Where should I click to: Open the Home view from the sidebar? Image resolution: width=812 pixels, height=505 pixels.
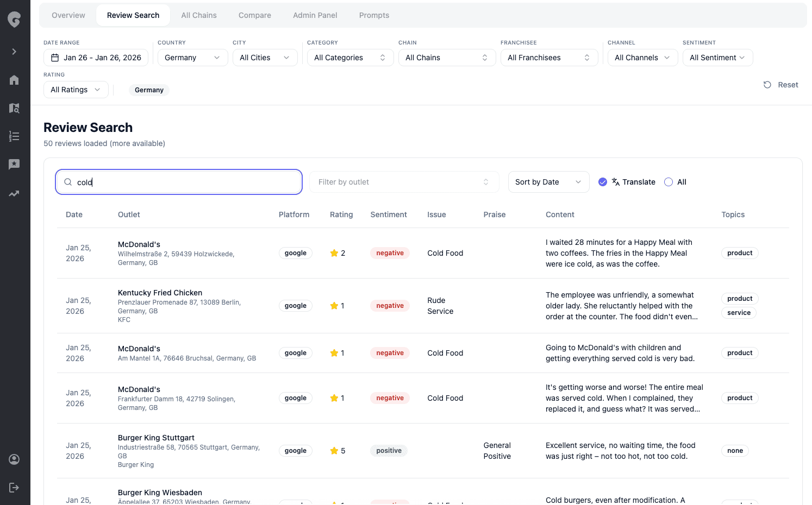14,80
